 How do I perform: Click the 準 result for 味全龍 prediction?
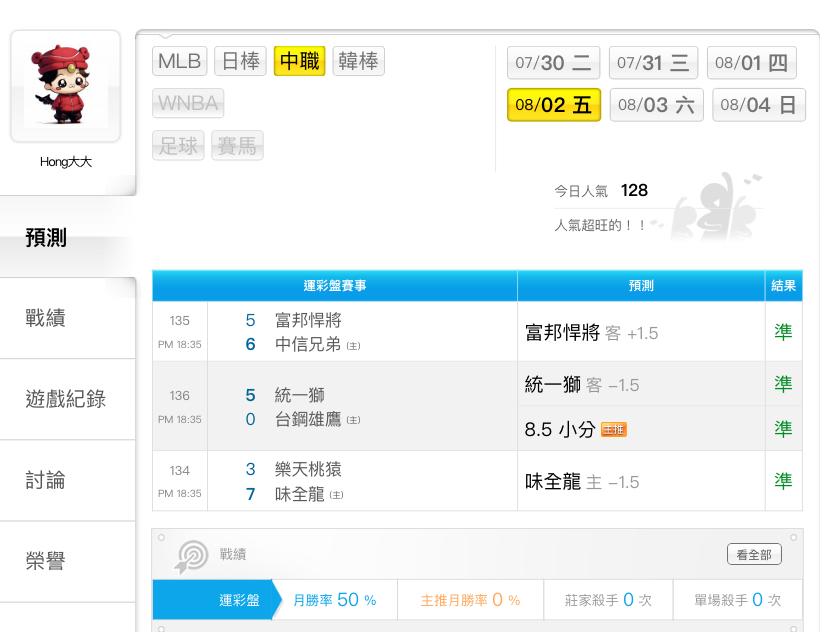[783, 481]
